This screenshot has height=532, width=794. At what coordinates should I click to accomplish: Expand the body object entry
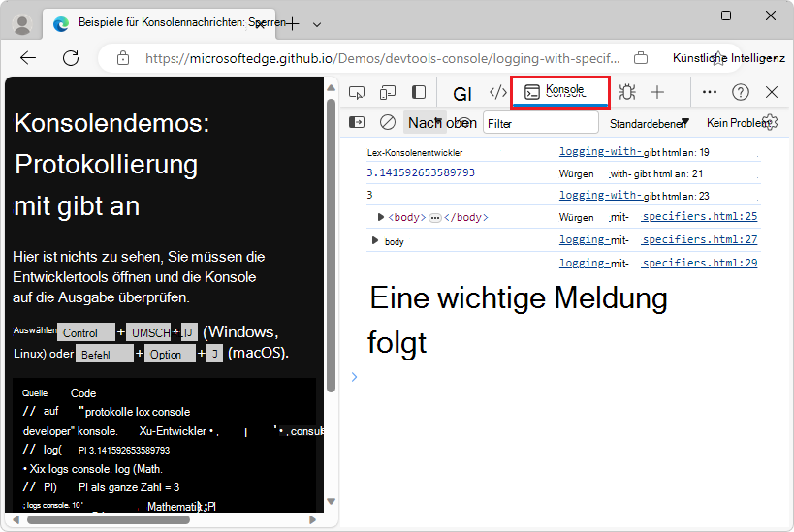pyautogui.click(x=375, y=240)
